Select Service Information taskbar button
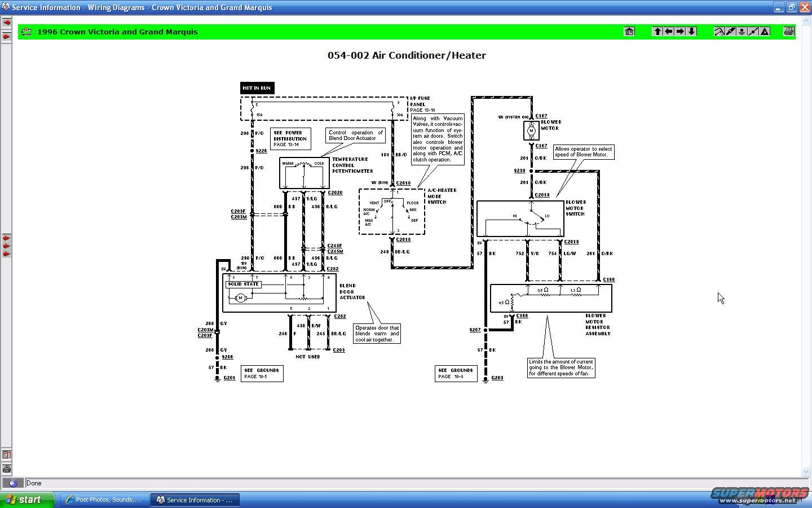The width and height of the screenshot is (812, 508). [195, 500]
